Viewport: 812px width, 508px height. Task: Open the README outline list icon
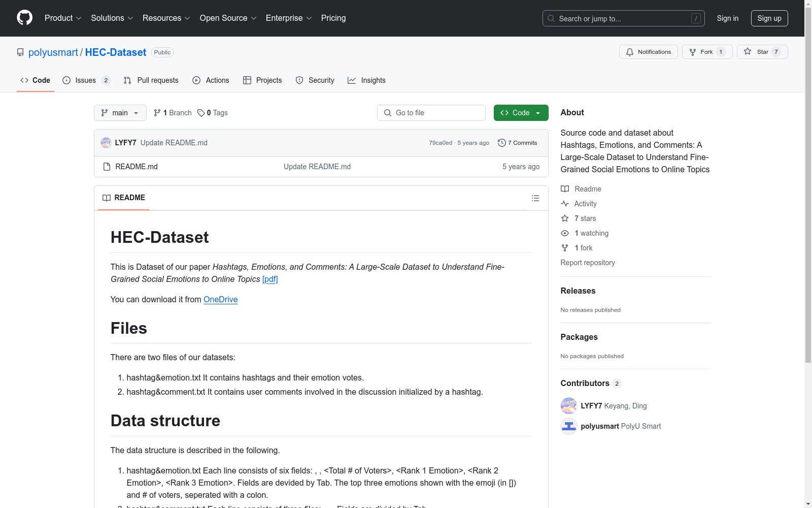point(535,198)
